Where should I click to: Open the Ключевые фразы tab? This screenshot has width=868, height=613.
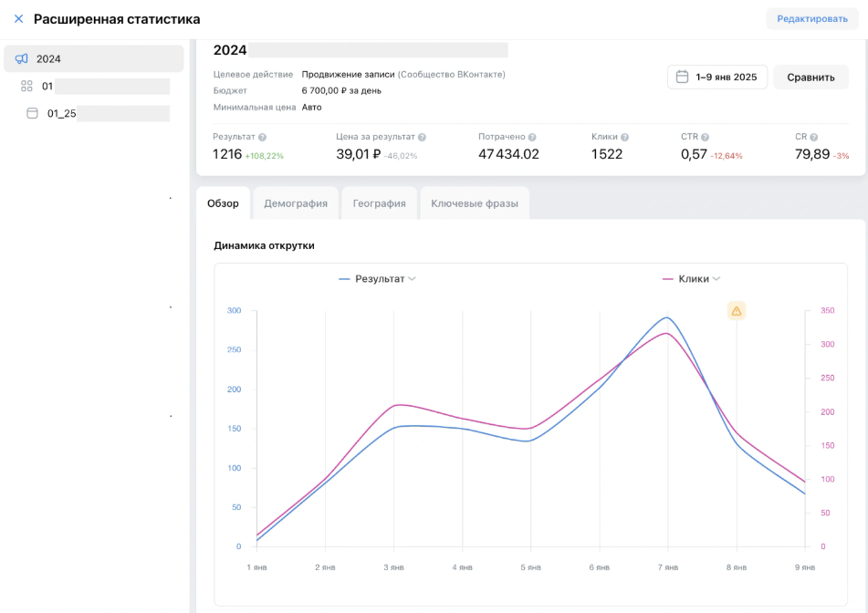point(475,203)
